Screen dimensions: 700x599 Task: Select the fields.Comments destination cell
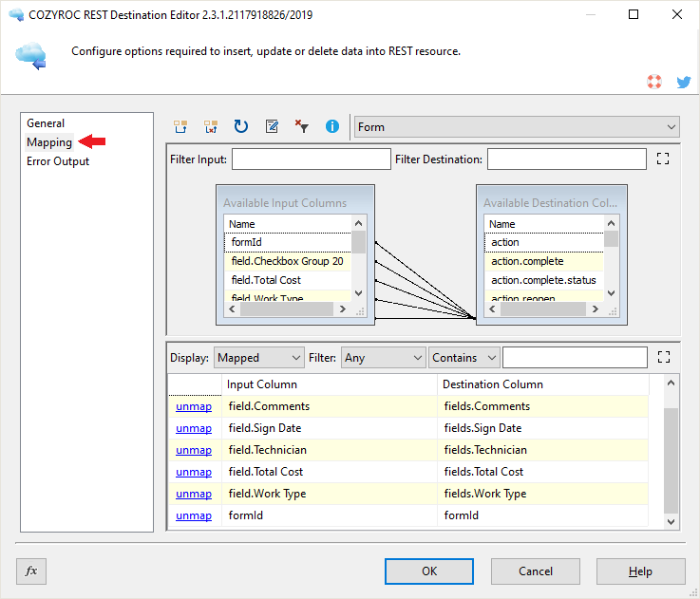tap(543, 406)
